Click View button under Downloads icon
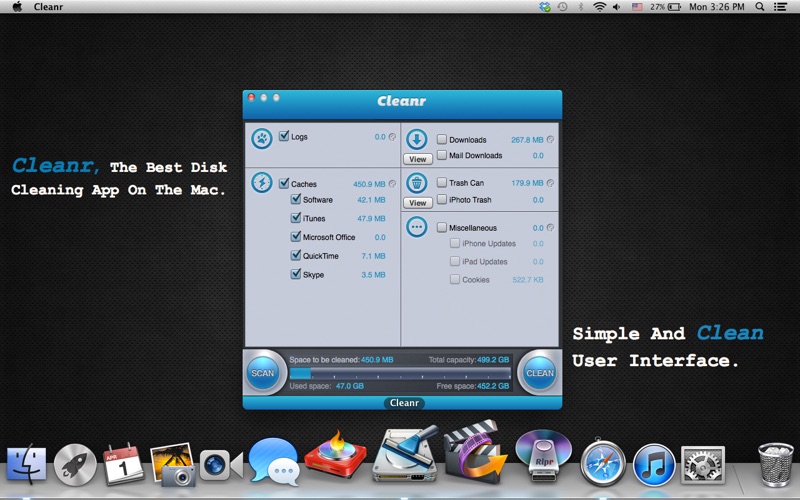The width and height of the screenshot is (800, 500). pyautogui.click(x=418, y=159)
